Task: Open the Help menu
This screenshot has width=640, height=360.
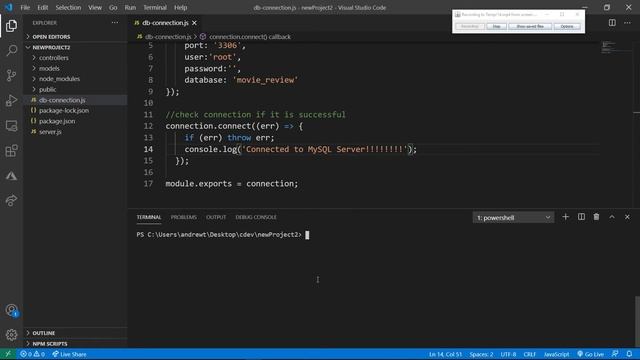Action: (x=180, y=7)
